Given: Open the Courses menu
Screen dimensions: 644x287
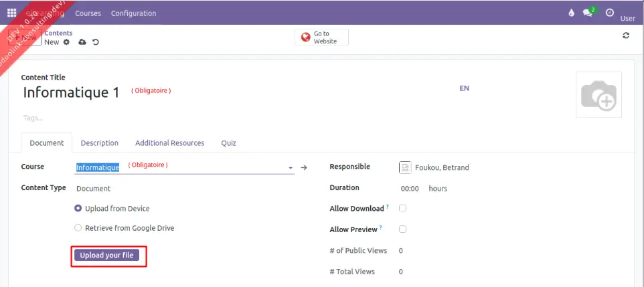Looking at the screenshot, I should (x=88, y=13).
